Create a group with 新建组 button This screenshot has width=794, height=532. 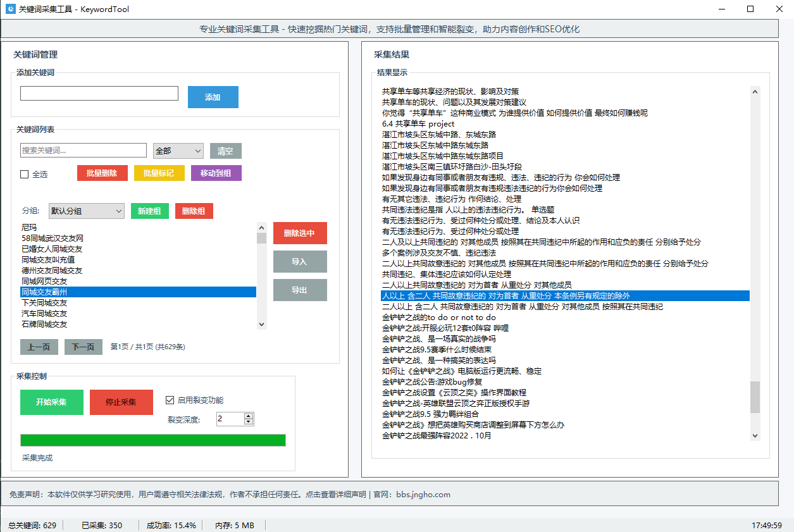click(x=149, y=211)
